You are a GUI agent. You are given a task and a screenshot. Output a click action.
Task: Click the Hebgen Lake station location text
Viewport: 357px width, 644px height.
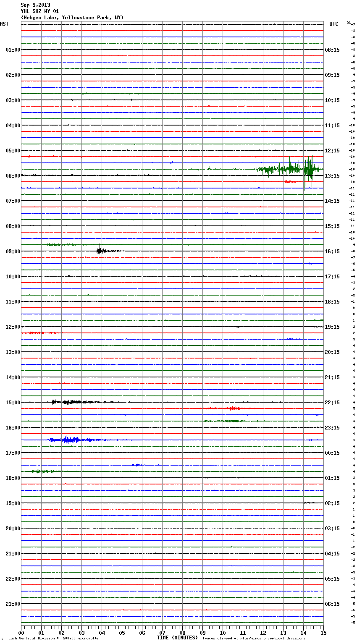coord(72,18)
